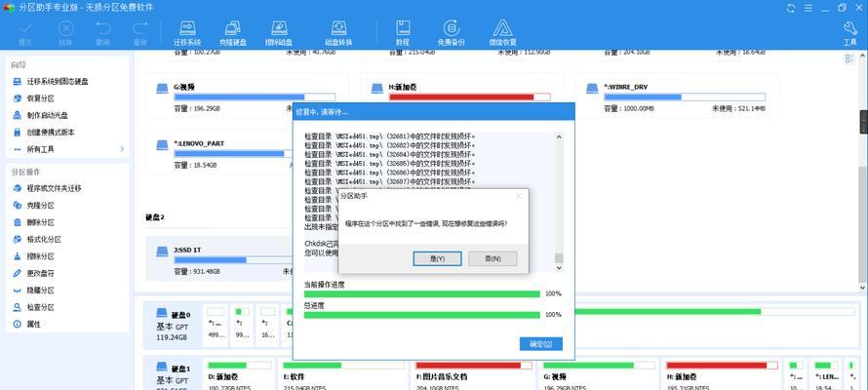
Task: Click the 重做 redo arrow icon
Action: (x=140, y=28)
